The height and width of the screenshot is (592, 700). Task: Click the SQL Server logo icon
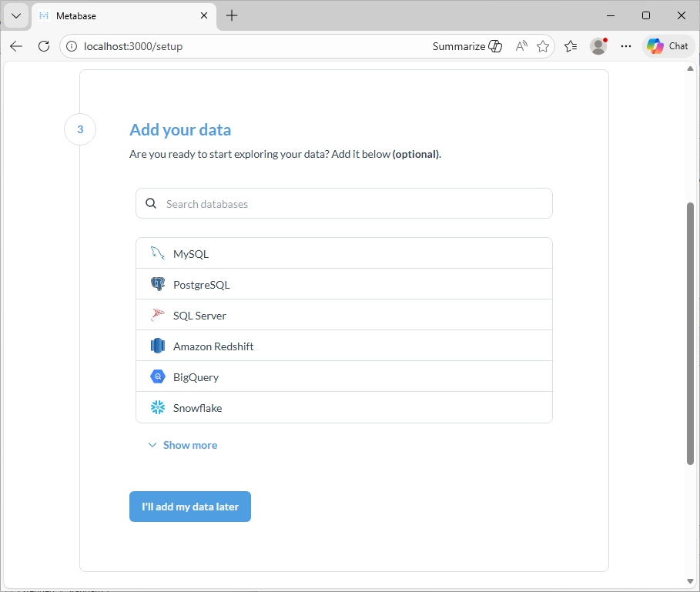[x=158, y=315]
